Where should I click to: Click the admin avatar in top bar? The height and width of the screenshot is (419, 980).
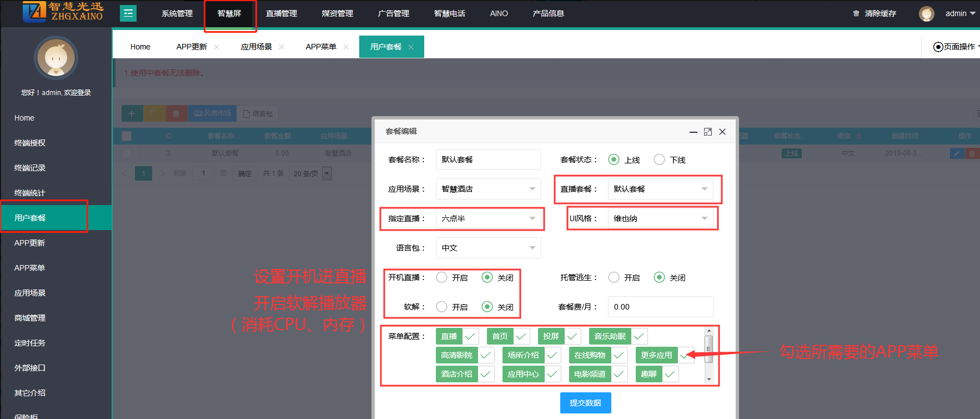click(926, 13)
